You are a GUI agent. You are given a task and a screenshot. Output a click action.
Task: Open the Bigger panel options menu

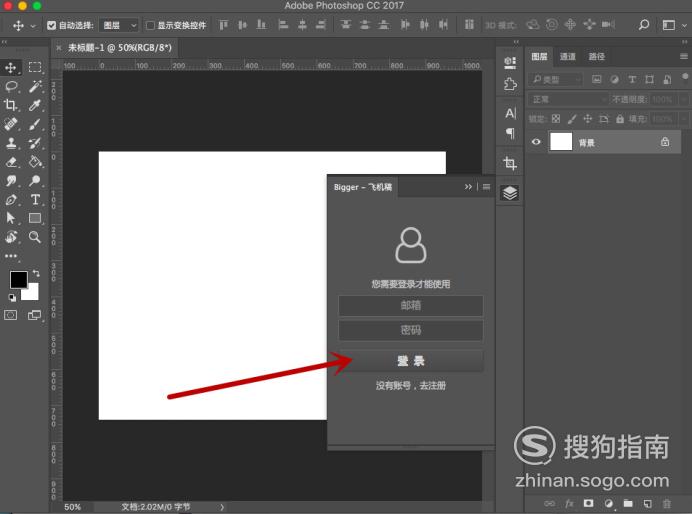(486, 187)
